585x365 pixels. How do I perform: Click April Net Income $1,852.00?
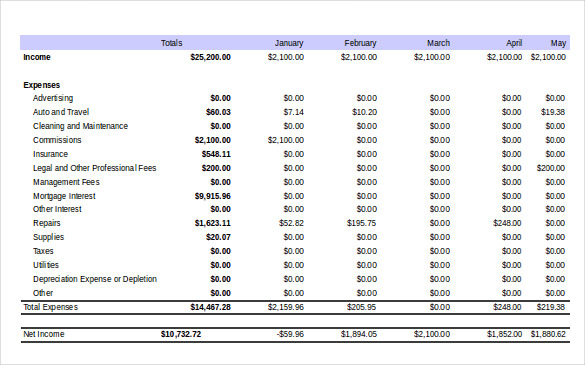tap(504, 334)
